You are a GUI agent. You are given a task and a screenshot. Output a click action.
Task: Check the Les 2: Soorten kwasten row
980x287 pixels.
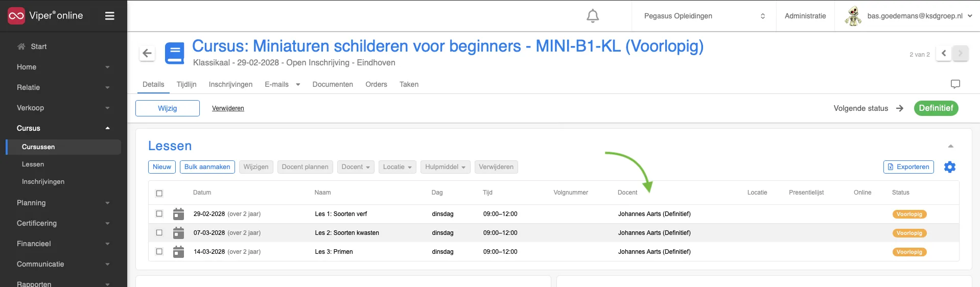159,232
